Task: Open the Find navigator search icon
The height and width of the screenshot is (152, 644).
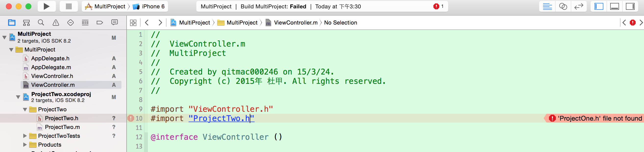Action: (x=41, y=23)
